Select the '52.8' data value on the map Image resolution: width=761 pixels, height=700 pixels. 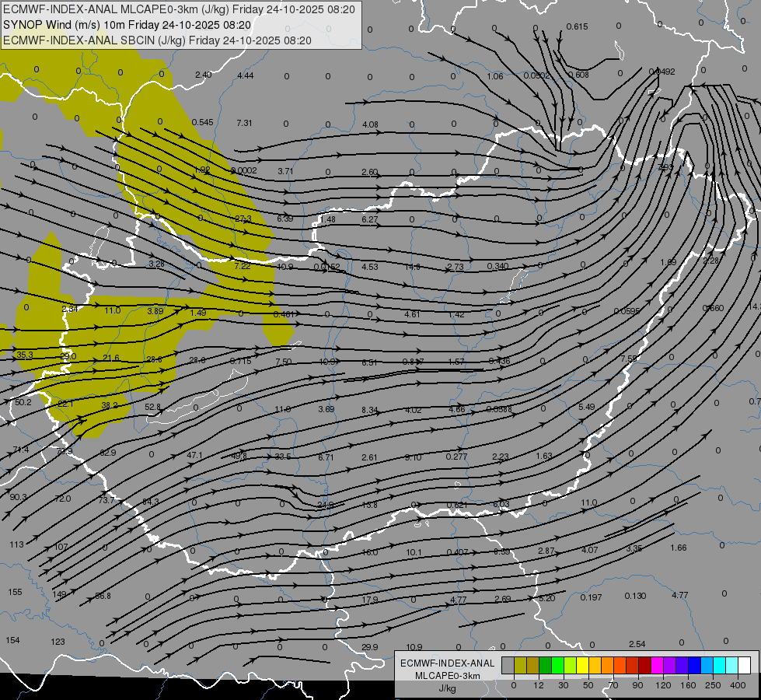click(152, 407)
